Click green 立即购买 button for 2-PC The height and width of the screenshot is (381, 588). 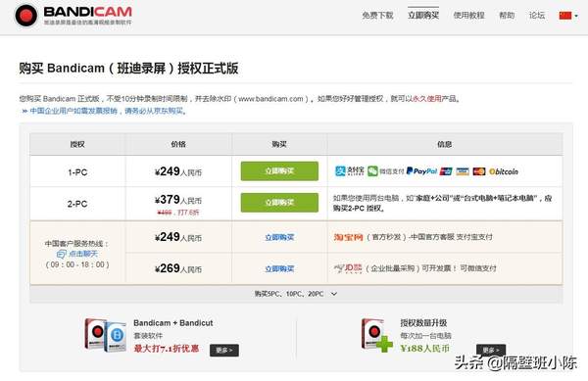(x=279, y=203)
